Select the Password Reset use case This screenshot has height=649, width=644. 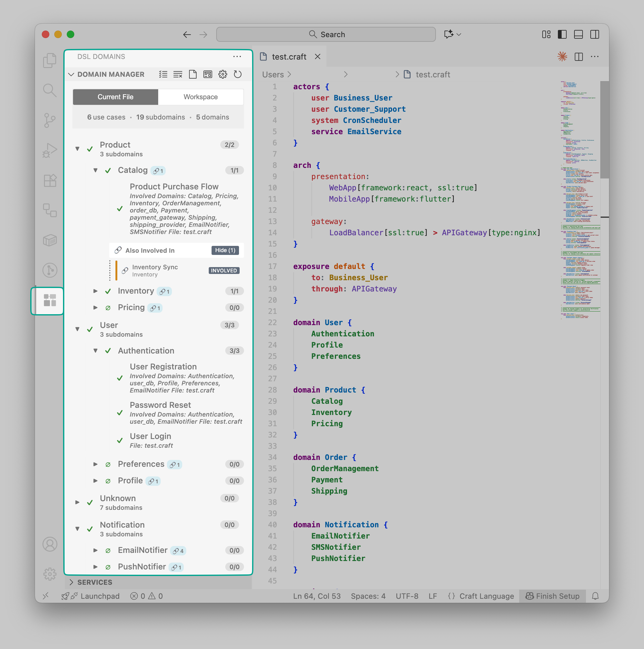(160, 405)
